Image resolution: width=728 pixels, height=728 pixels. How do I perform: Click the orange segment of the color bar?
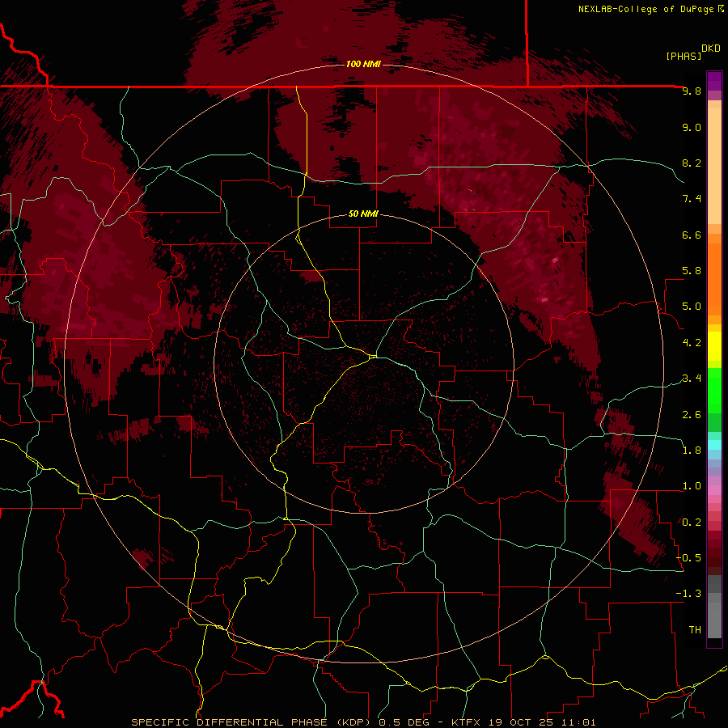tap(714, 280)
